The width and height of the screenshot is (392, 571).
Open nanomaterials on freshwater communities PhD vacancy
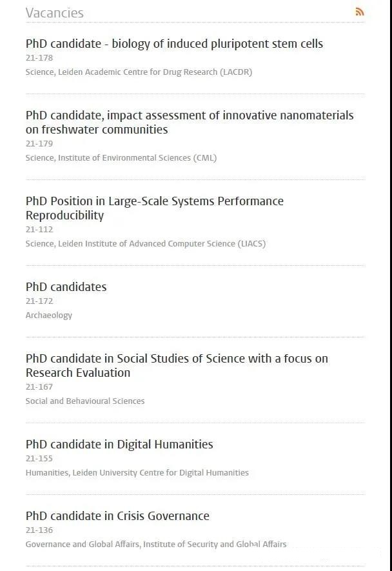(190, 123)
